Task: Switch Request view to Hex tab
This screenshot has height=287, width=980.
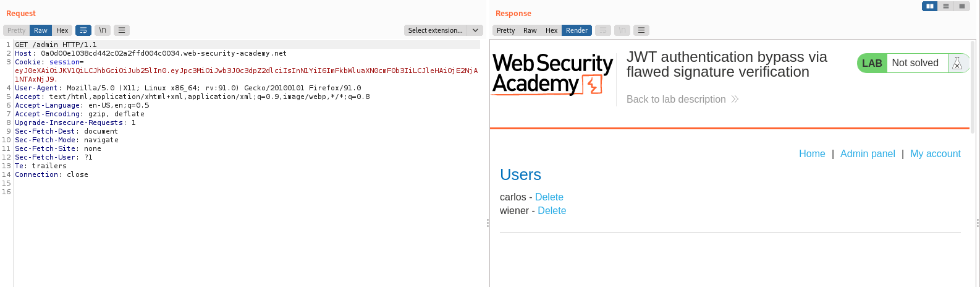Action: coord(62,30)
